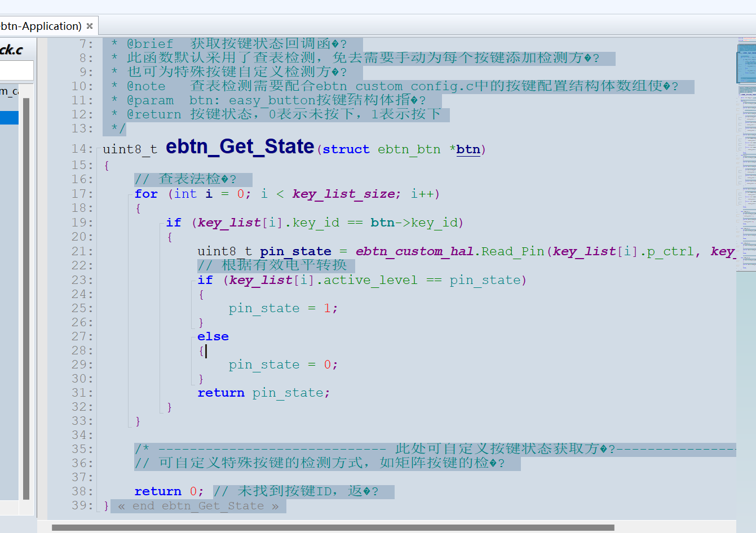Image resolution: width=756 pixels, height=533 pixels.
Task: Click 'return 0;' on line 38
Action: click(x=169, y=491)
